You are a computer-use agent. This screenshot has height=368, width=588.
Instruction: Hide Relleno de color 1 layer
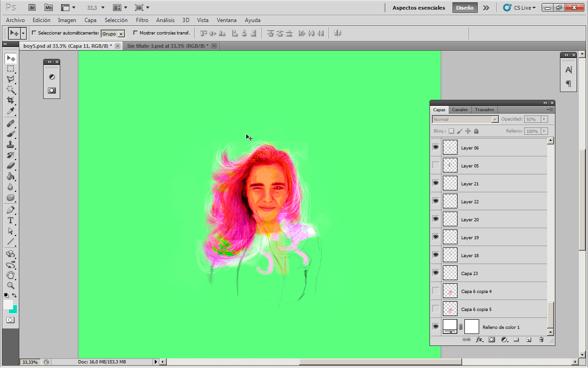click(x=435, y=327)
